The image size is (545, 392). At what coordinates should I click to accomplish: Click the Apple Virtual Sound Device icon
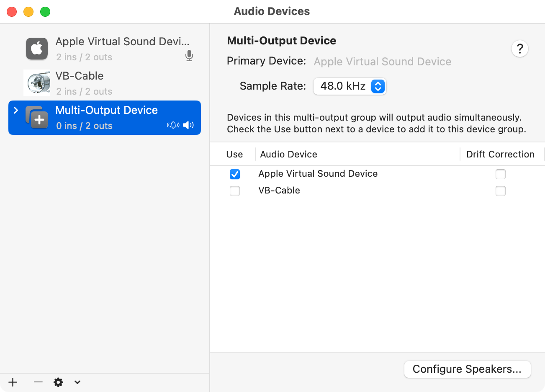[x=37, y=49]
